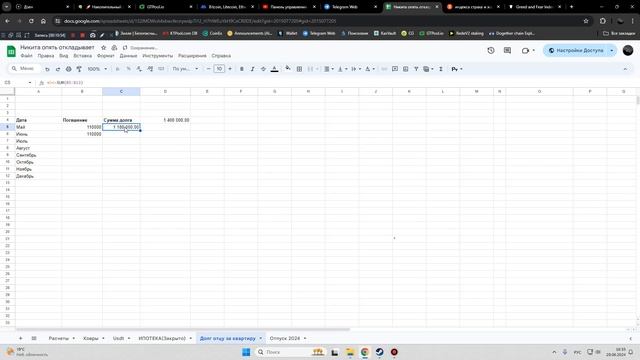Insert a link with toolbar icon
The height and width of the screenshot is (360, 640).
[384, 69]
